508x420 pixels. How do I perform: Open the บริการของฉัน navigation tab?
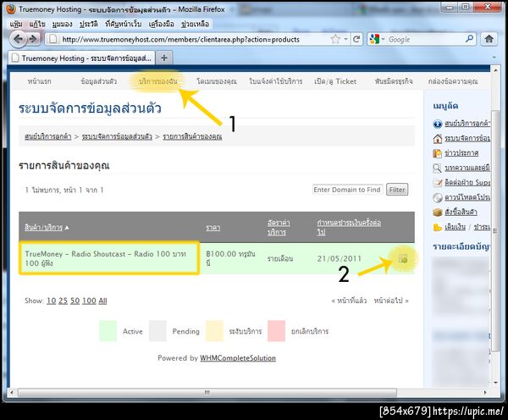(158, 81)
